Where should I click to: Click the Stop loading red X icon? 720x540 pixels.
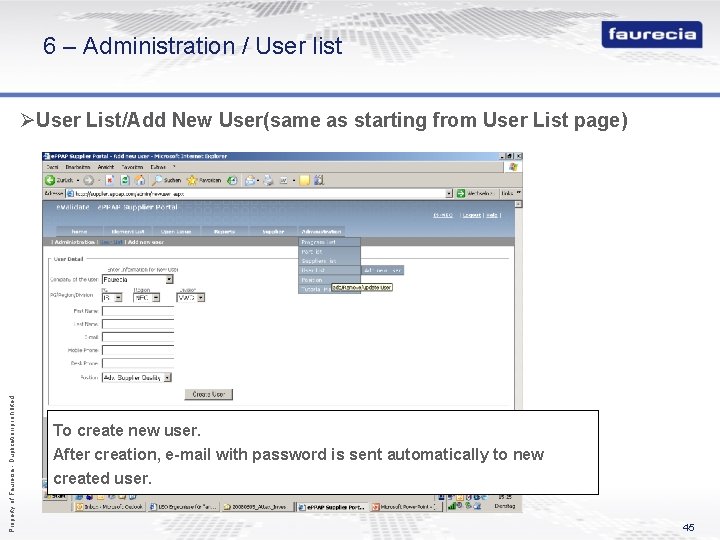(x=110, y=180)
